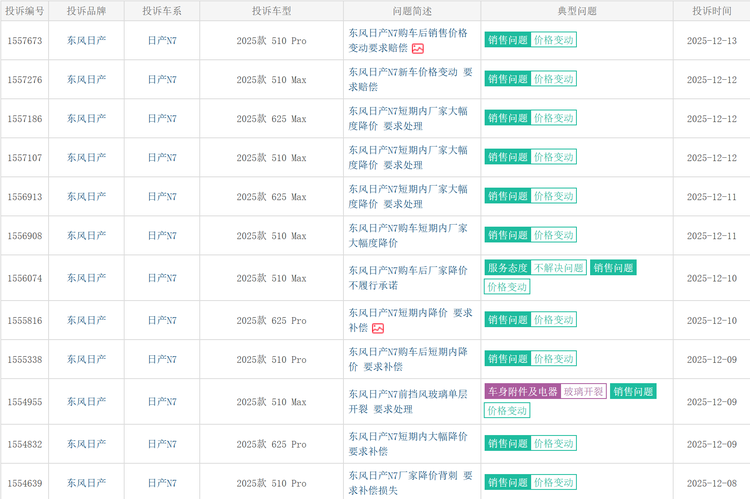Screen dimensions: 750x499
Task: Click the 投诉编号 column header
Action: [25, 11]
